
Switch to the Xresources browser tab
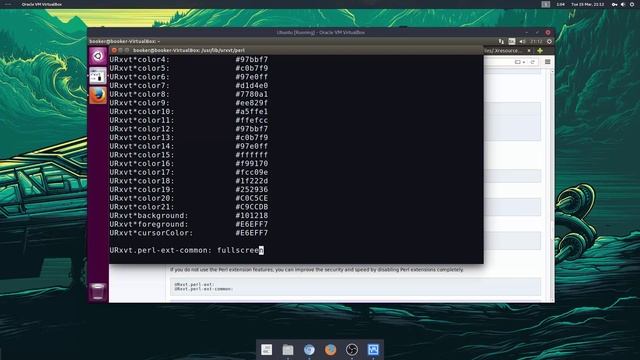tap(504, 51)
